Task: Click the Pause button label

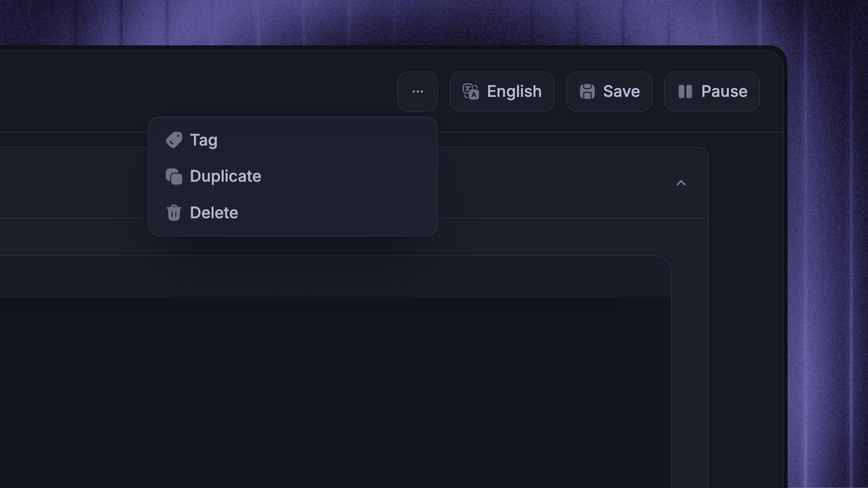Action: click(x=724, y=92)
